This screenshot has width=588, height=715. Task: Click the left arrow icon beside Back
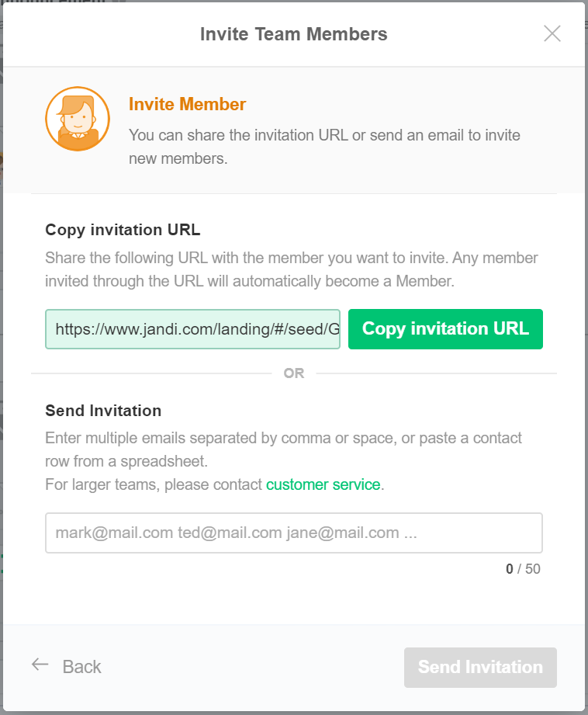point(40,665)
